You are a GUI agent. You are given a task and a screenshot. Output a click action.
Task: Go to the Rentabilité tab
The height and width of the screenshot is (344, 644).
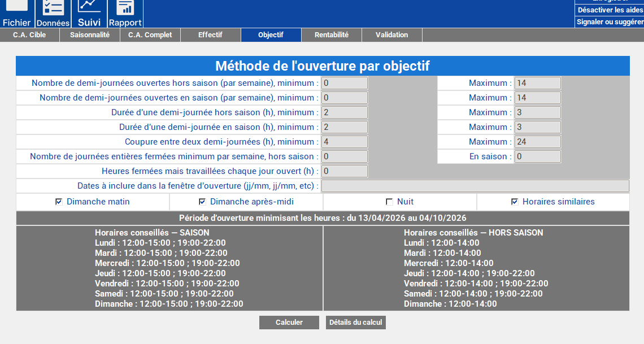click(x=332, y=35)
